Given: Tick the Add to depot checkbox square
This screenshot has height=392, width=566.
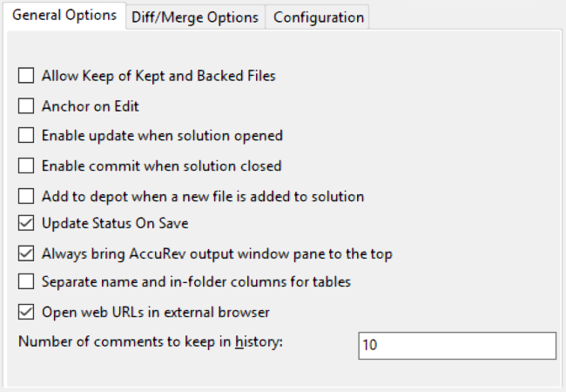Looking at the screenshot, I should point(26,196).
